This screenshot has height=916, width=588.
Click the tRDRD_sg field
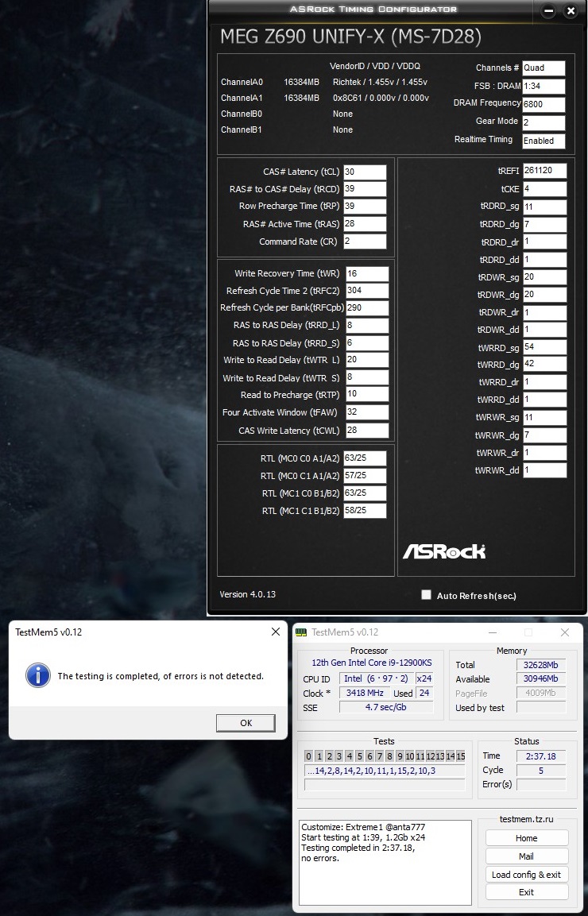click(x=545, y=207)
